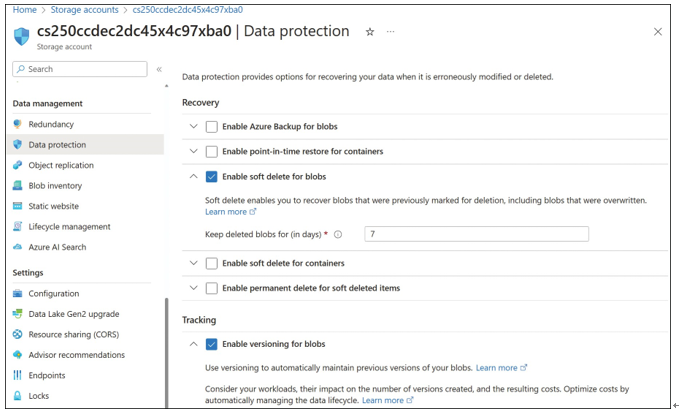This screenshot has width=679, height=414.
Task: Go to the Storage accounts breadcrumb link
Action: [84, 10]
